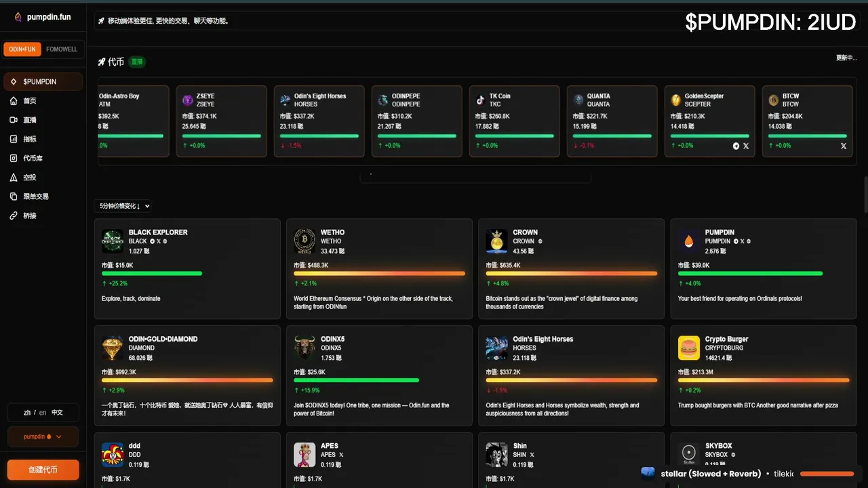Click BLACK EXPLORER bonding progress bar
The width and height of the screenshot is (868, 488).
(152, 274)
